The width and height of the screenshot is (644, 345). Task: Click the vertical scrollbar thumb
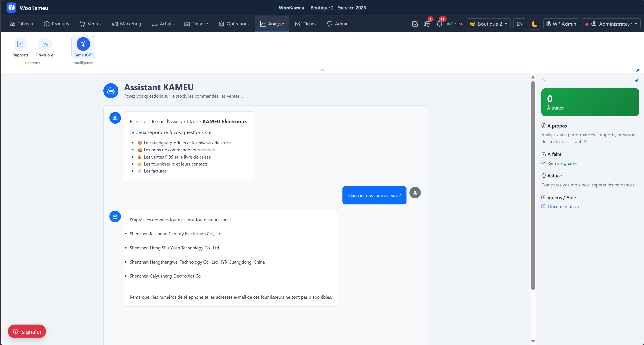pyautogui.click(x=533, y=185)
